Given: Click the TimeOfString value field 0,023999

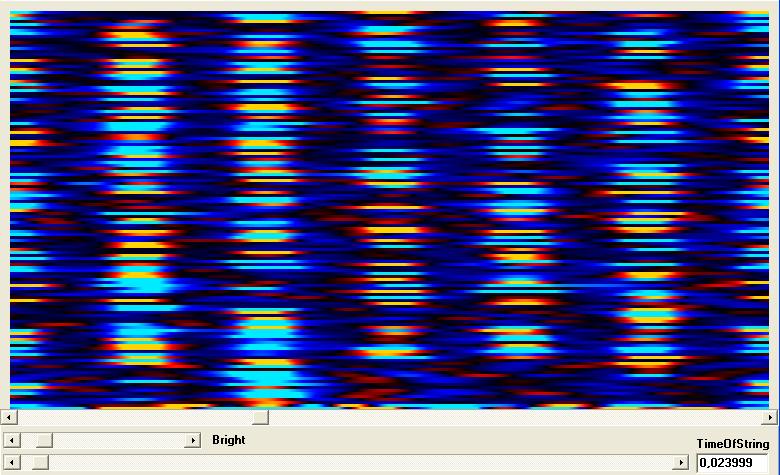Looking at the screenshot, I should (732, 463).
